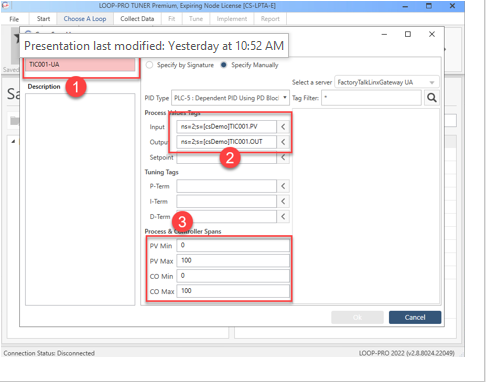Switch to the Fit tab
Screen dimensions: 486x382
click(172, 19)
